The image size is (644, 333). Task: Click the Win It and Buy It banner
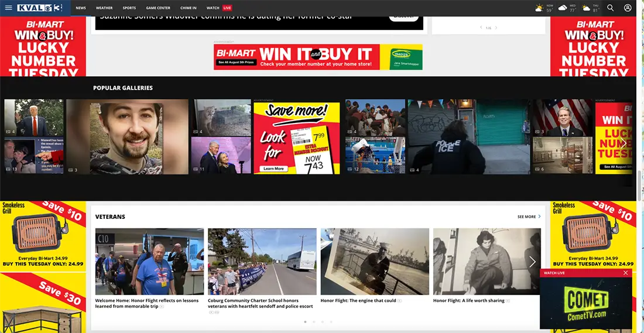[318, 57]
